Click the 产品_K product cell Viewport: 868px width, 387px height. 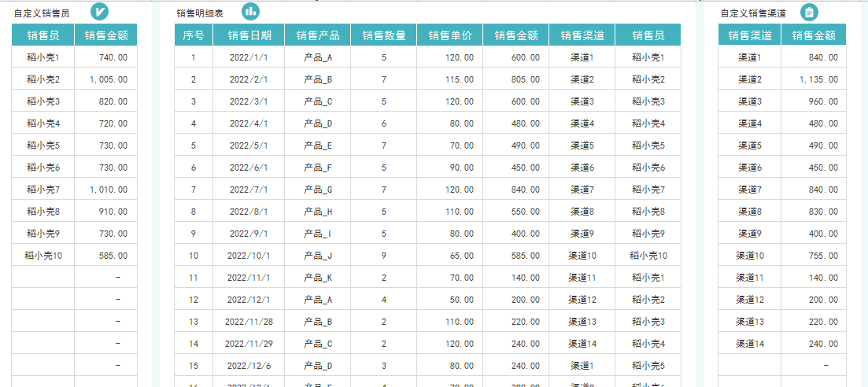coord(318,278)
